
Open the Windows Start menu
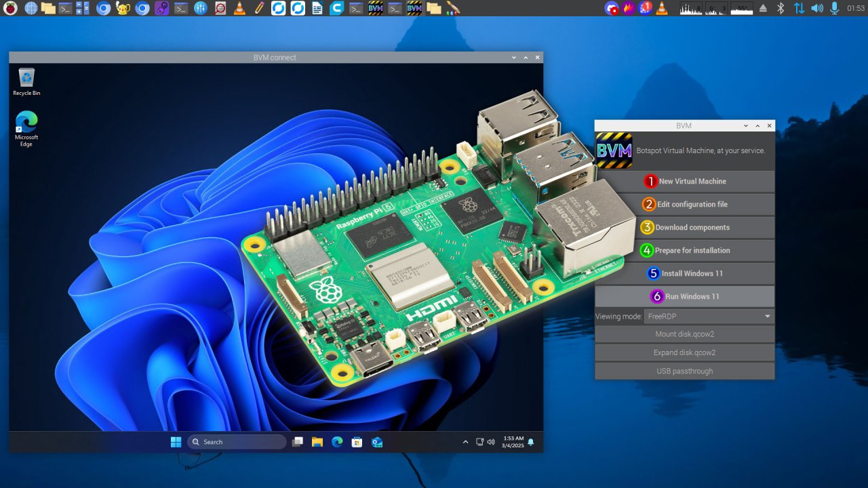tap(176, 442)
